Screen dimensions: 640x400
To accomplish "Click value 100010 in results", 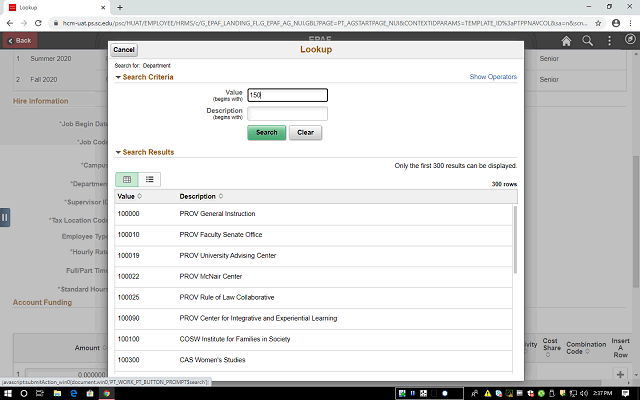I will (x=129, y=235).
